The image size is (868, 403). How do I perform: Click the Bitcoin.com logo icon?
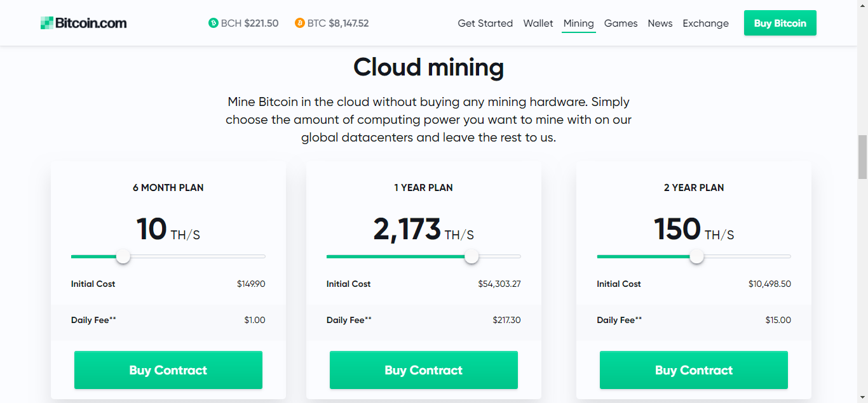pyautogui.click(x=47, y=23)
